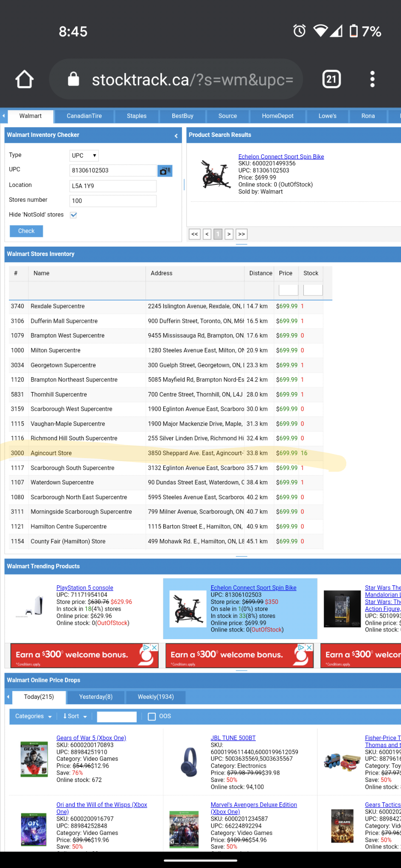Screen dimensions: 401x868
Task: Open Marvel's Avengers Deluxe Edition link
Action: pos(254,808)
